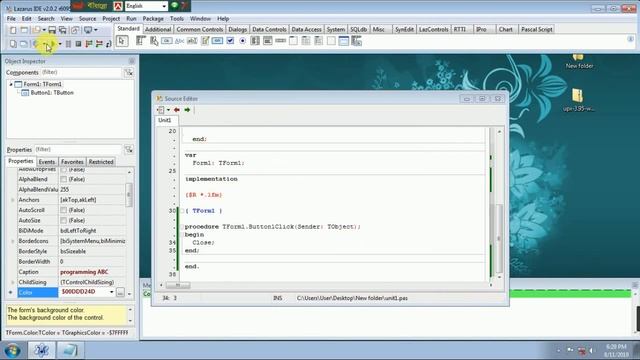Collapse the Form1: TForm1 tree node
640x360 pixels.
[11, 84]
